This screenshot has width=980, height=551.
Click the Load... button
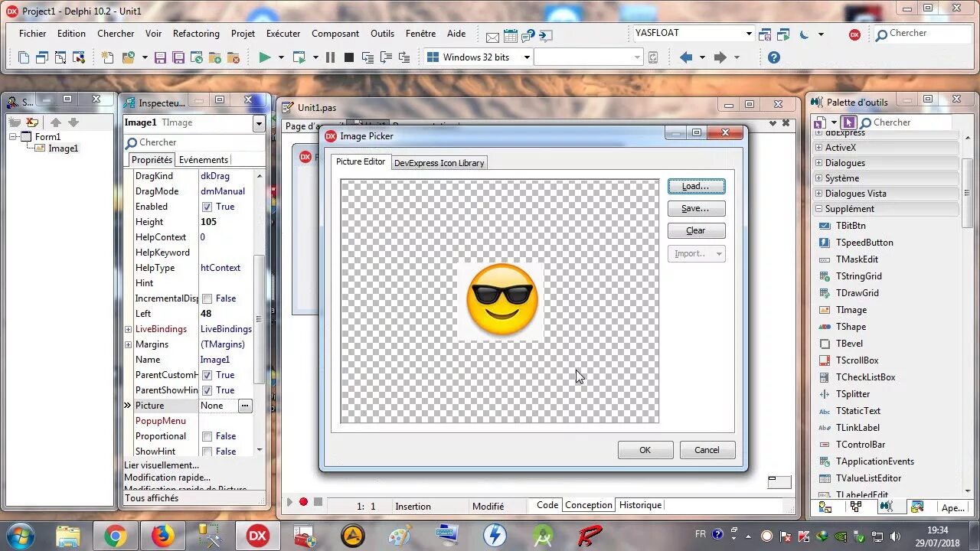[696, 186]
